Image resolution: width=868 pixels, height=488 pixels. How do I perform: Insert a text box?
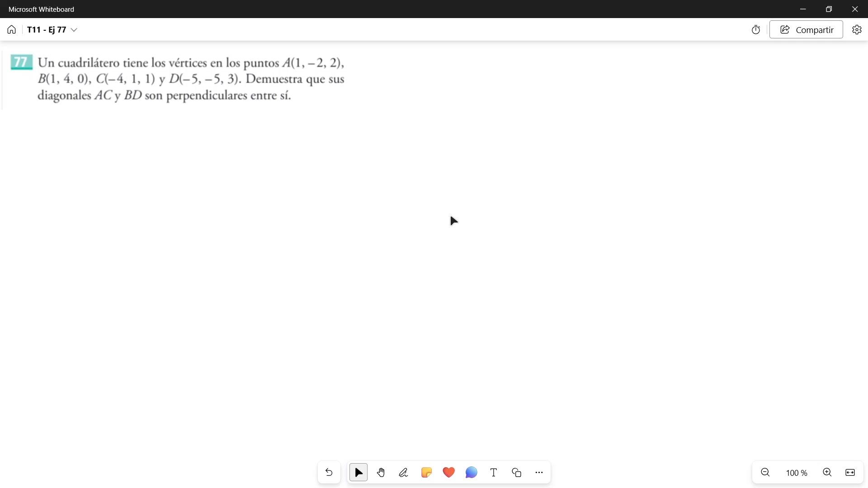coord(494,473)
